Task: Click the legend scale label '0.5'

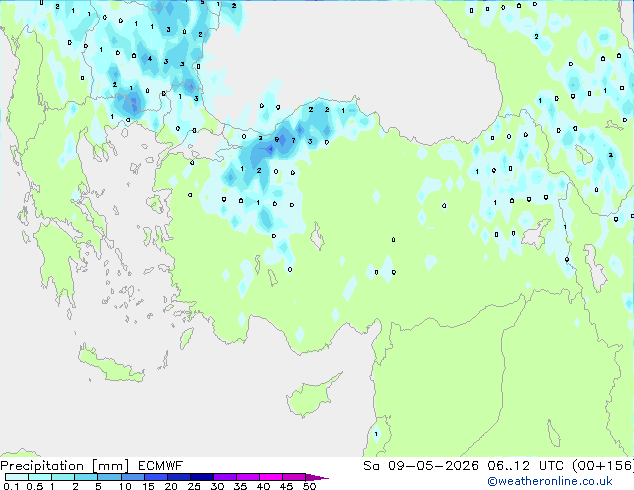Action: (x=35, y=486)
